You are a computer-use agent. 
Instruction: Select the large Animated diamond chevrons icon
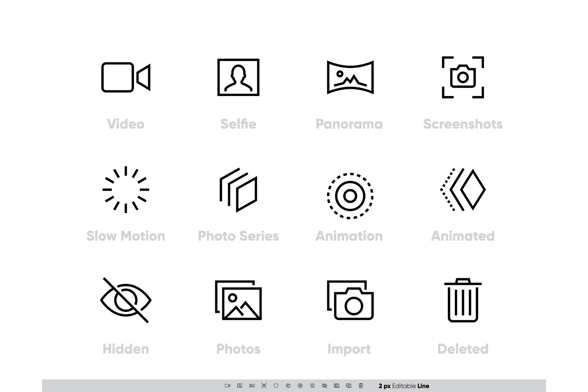(x=463, y=190)
